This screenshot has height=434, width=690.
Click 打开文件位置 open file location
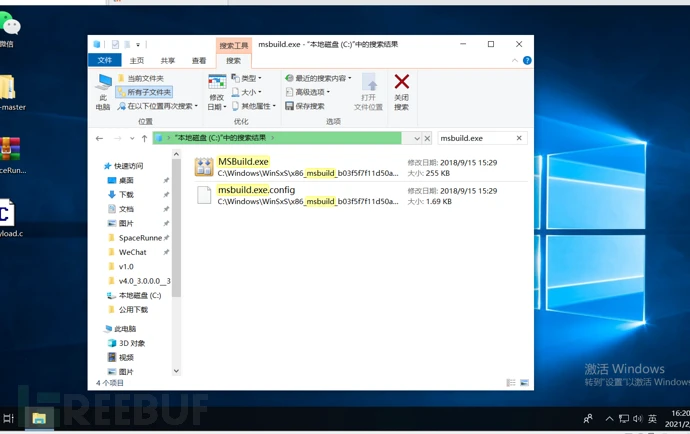[x=368, y=92]
